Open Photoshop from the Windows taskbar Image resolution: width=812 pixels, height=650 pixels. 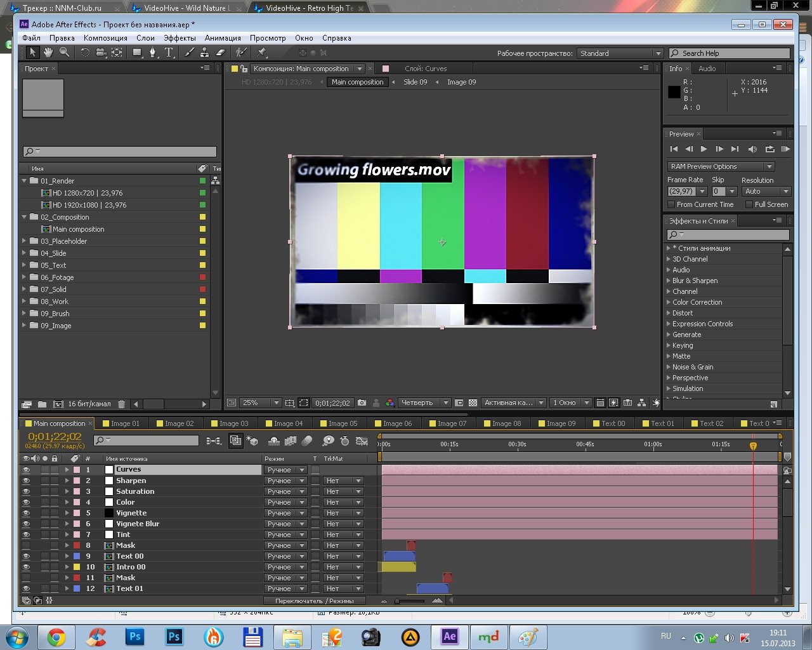(x=134, y=637)
